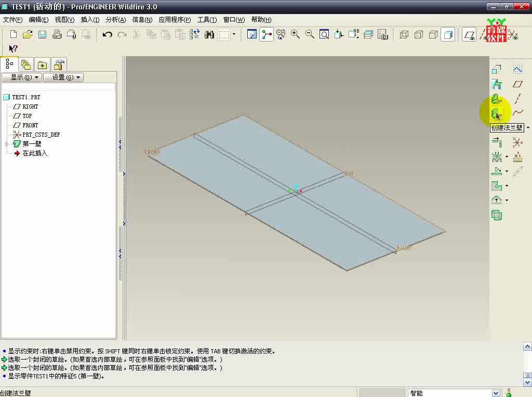Open the sketch tool in the right toolbar
Viewport: 532px width, 397px height.
[x=518, y=70]
